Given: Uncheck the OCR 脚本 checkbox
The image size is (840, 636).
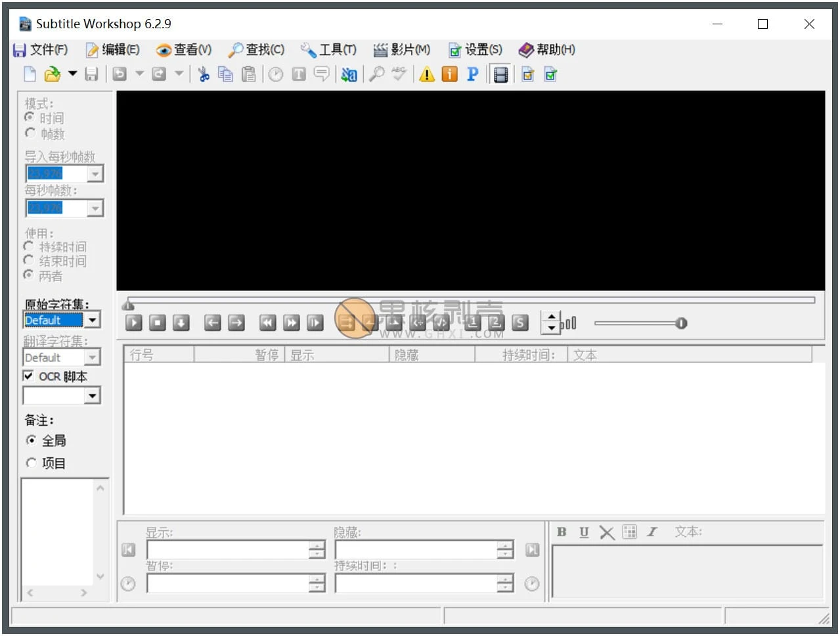Looking at the screenshot, I should pos(28,376).
